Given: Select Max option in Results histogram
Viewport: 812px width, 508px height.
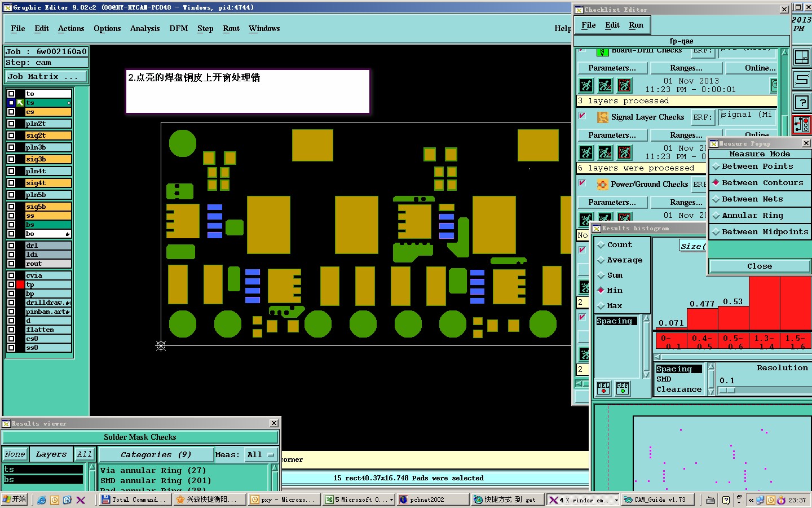Looking at the screenshot, I should [610, 306].
